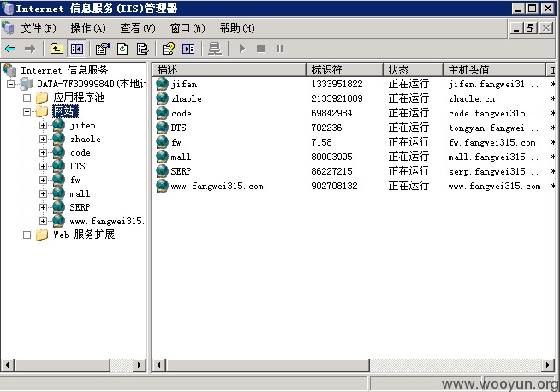This screenshot has height=392, width=560.
Task: Click the MMC document icon beside 文件 menu
Action: tap(8, 28)
